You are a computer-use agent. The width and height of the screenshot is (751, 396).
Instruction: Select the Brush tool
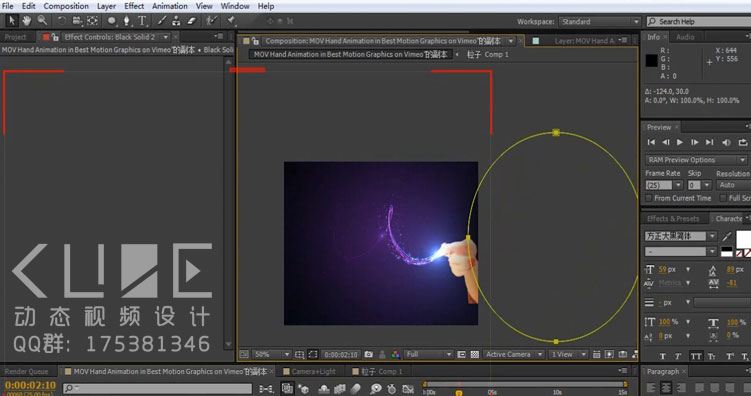click(162, 21)
